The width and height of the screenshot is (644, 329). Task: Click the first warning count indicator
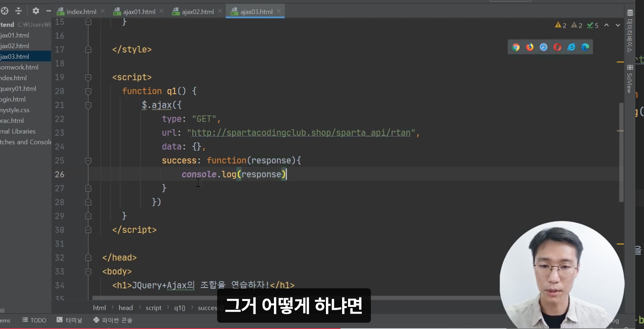561,25
